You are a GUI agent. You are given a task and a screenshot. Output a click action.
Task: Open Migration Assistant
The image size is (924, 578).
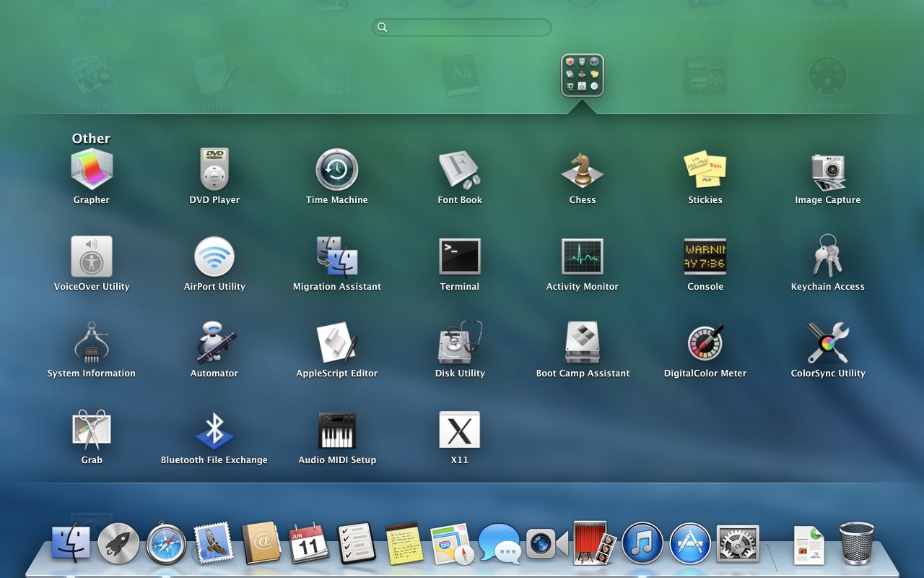[337, 256]
